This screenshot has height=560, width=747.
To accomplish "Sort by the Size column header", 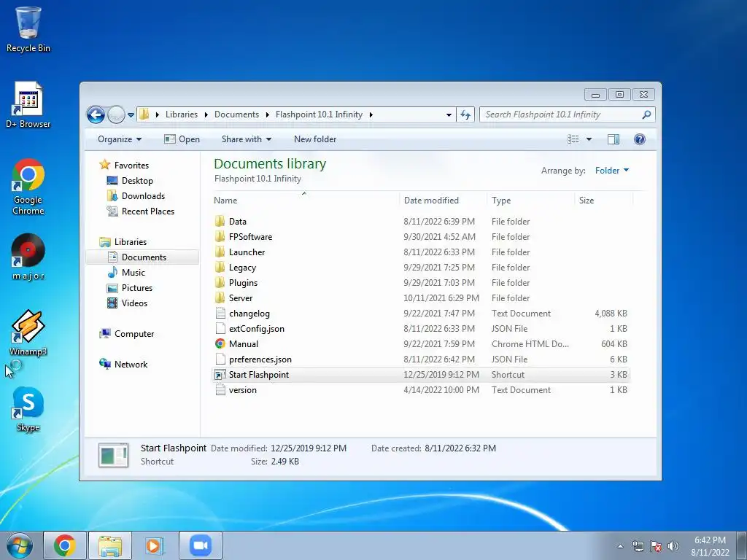I will pyautogui.click(x=603, y=201).
